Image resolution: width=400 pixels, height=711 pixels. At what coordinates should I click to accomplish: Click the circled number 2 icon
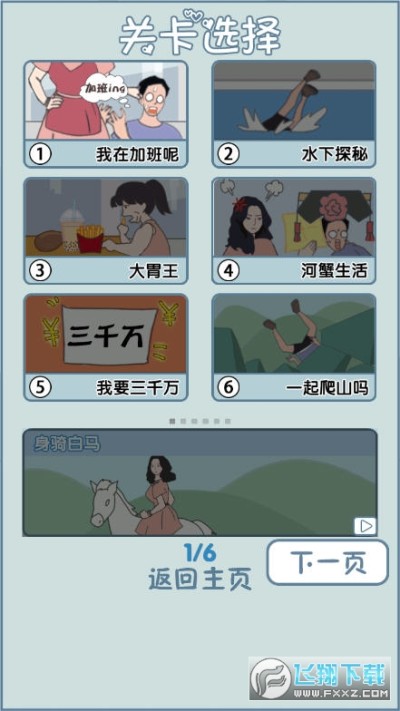point(228,155)
